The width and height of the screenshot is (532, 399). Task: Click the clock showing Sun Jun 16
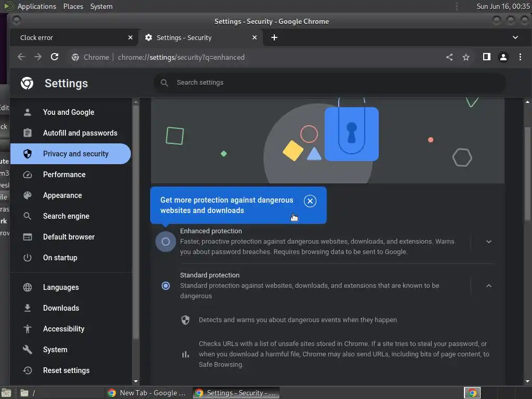(503, 6)
